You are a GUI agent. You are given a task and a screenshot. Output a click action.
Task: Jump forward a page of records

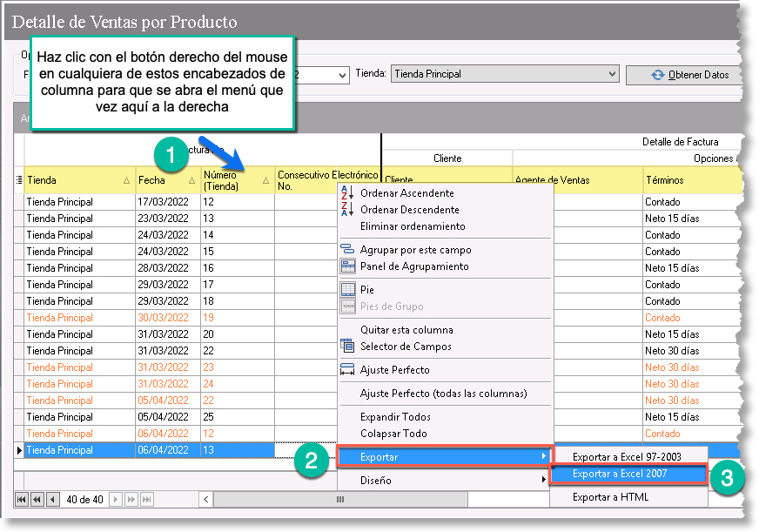(x=131, y=499)
